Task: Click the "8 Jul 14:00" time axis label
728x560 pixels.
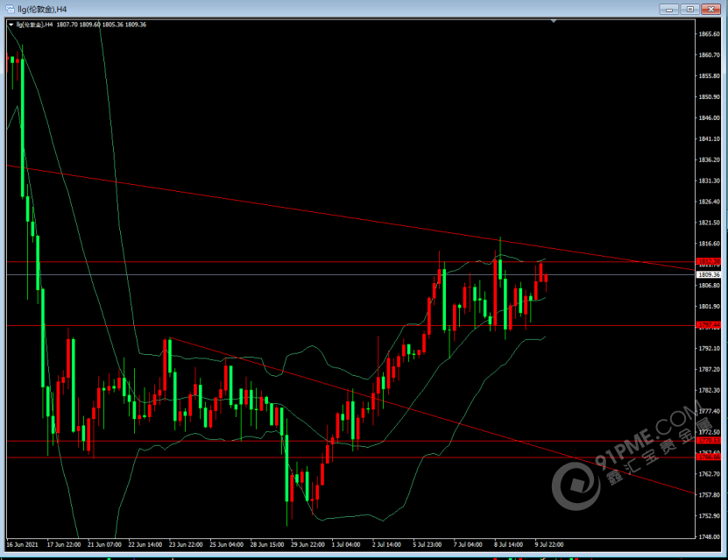Action: pos(508,544)
